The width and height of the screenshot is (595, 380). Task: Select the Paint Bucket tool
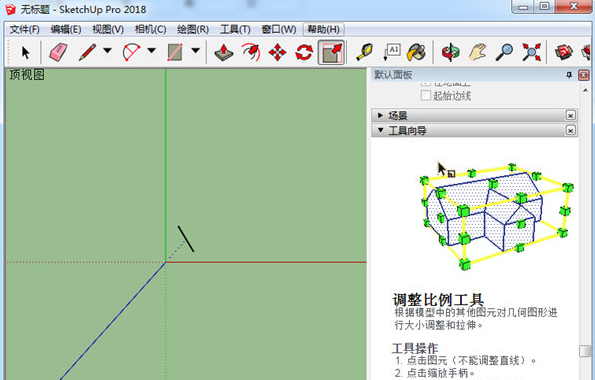(x=416, y=52)
